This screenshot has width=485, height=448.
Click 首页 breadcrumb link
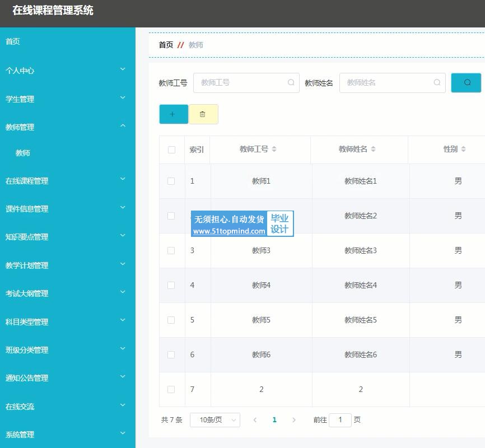pos(166,45)
